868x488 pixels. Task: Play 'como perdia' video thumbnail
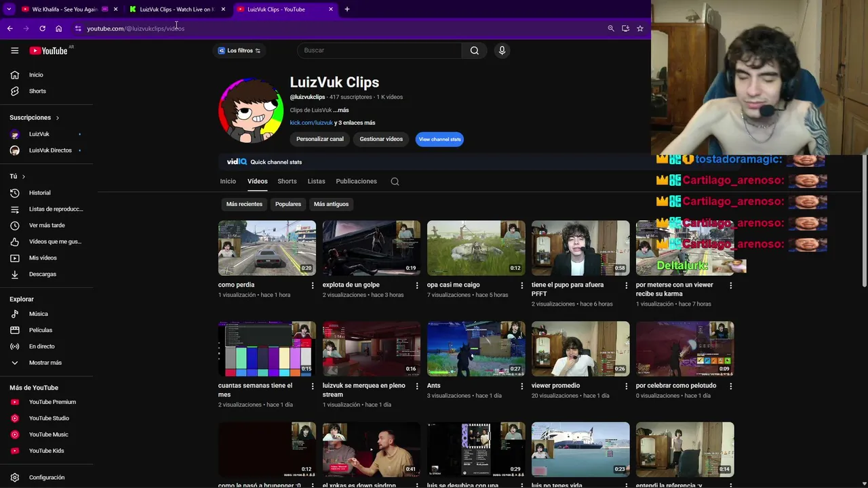point(267,248)
